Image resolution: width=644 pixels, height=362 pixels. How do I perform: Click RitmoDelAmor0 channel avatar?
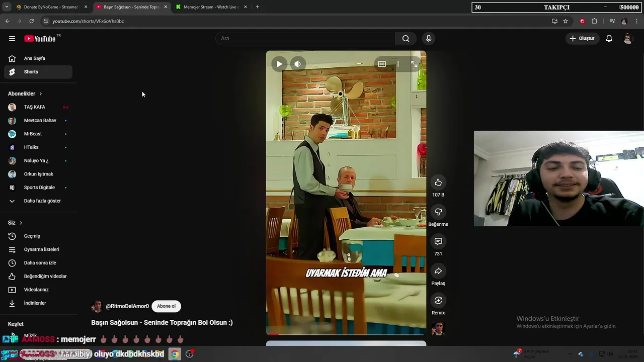[97, 306]
